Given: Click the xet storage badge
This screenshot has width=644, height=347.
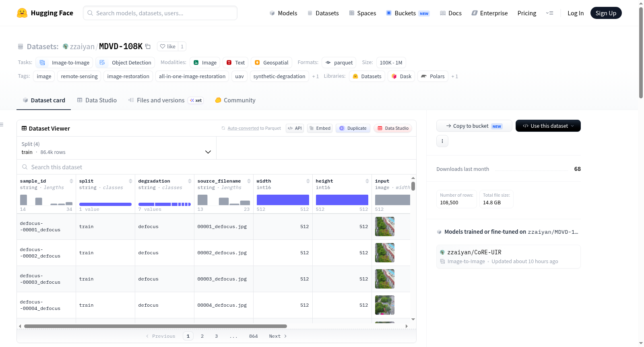Looking at the screenshot, I should point(196,100).
